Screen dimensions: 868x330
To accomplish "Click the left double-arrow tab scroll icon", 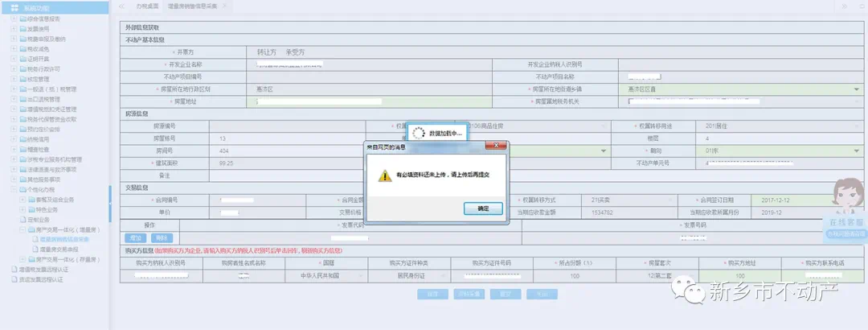I will tap(122, 6).
